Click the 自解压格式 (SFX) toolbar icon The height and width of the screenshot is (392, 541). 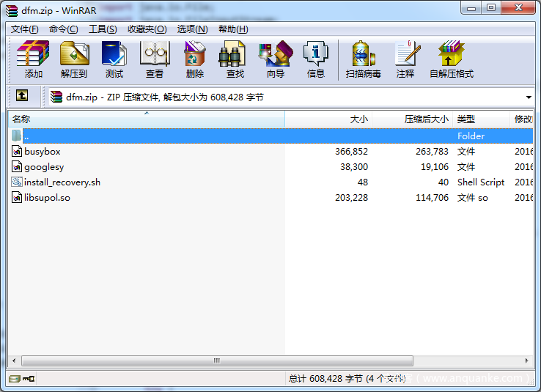click(452, 53)
